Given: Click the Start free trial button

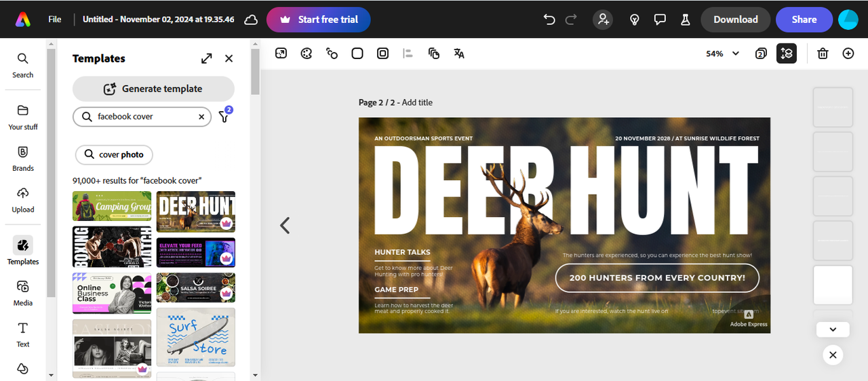Looking at the screenshot, I should click(x=319, y=20).
